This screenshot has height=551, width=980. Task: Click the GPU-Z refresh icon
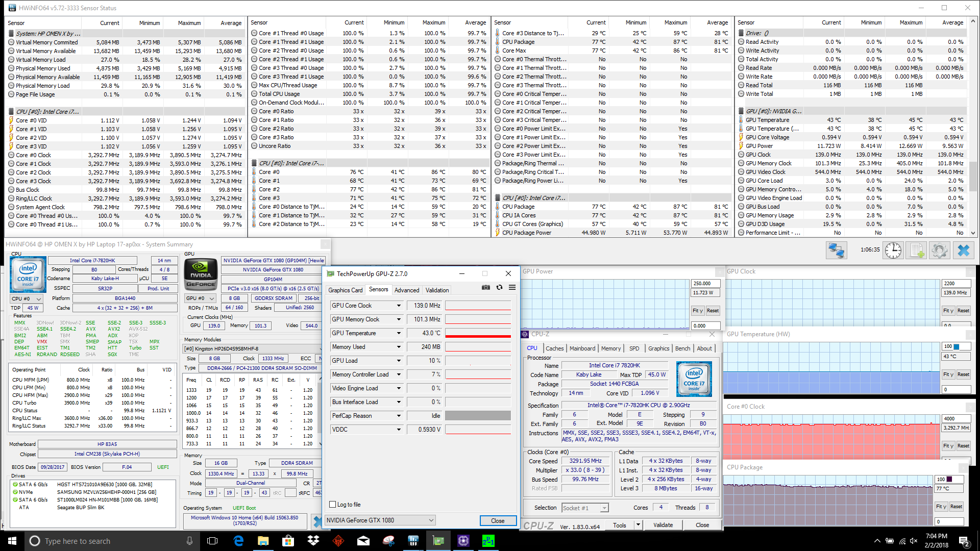click(499, 288)
